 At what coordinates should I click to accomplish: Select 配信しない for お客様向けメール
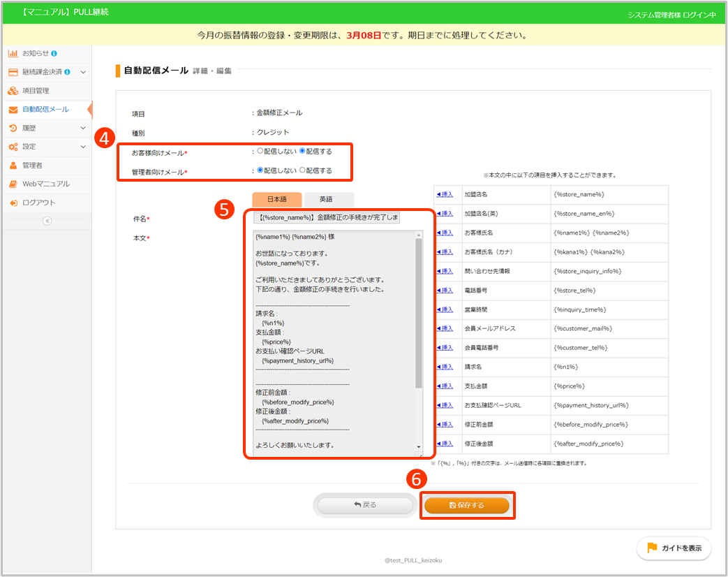tap(260, 151)
